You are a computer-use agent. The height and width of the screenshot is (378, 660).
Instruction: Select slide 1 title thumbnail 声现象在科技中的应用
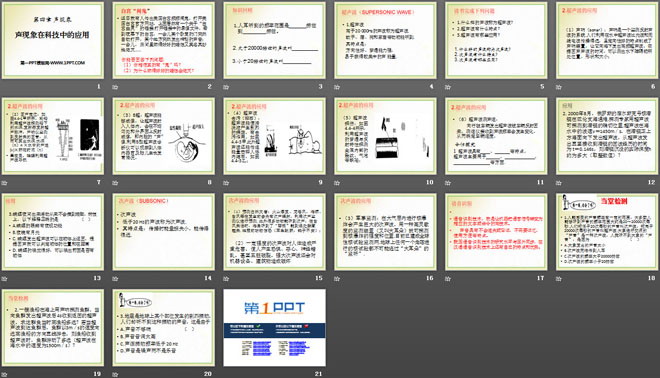point(53,40)
